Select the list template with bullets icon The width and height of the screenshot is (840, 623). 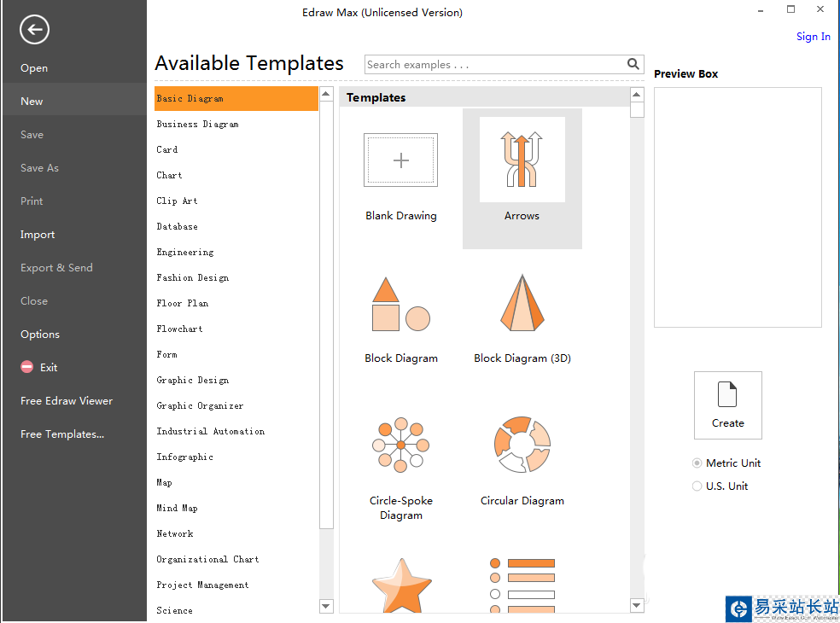[x=522, y=585]
